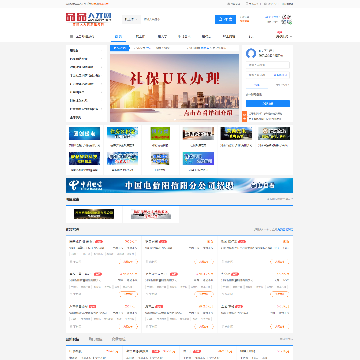Click the QR code icon in the header
360x360 pixels.
coord(286,19)
